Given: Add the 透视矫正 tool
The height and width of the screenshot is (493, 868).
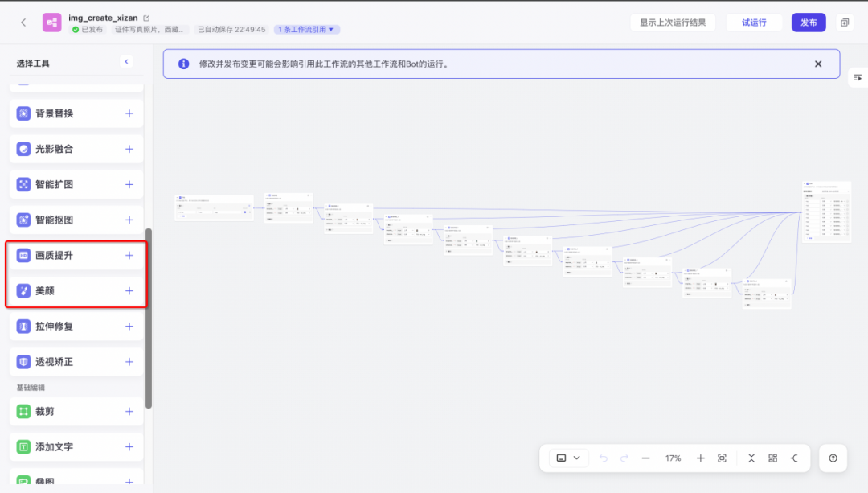Looking at the screenshot, I should (129, 362).
